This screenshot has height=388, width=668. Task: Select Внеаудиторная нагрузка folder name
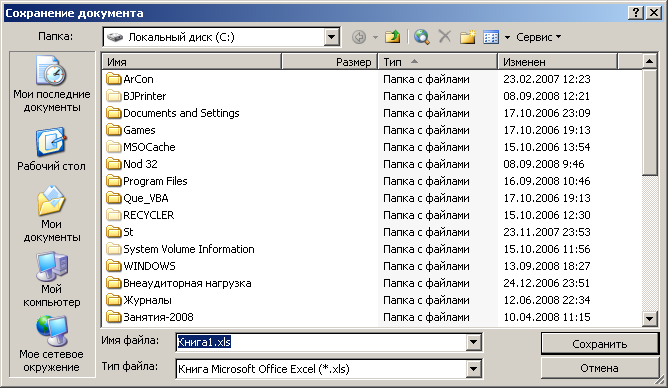[x=187, y=283]
